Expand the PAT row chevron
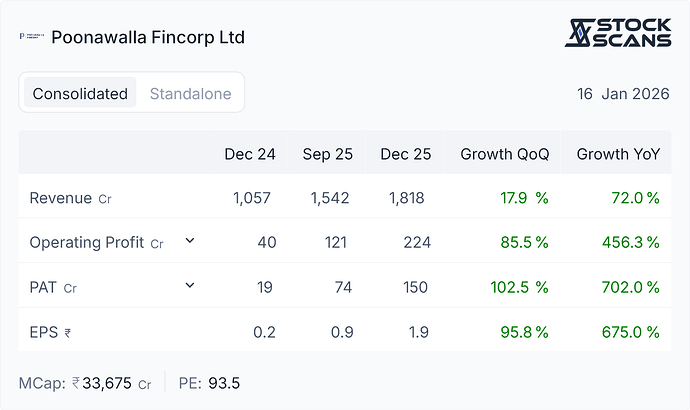690x410 pixels. [190, 285]
